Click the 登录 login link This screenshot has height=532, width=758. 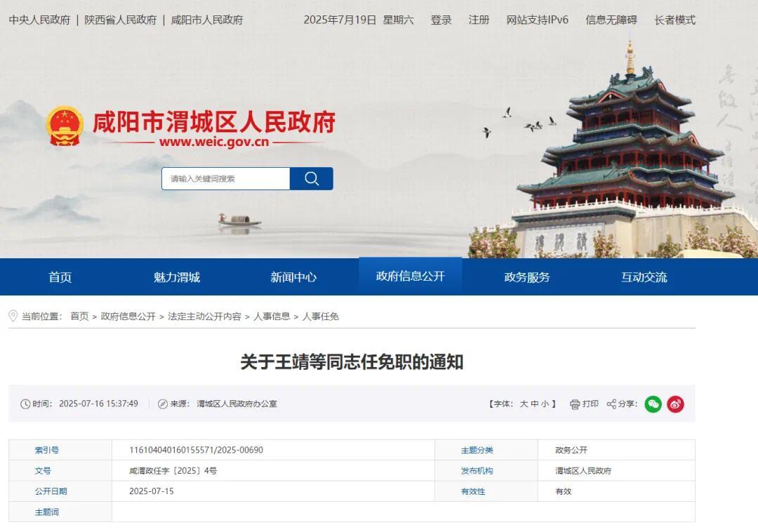pos(441,20)
